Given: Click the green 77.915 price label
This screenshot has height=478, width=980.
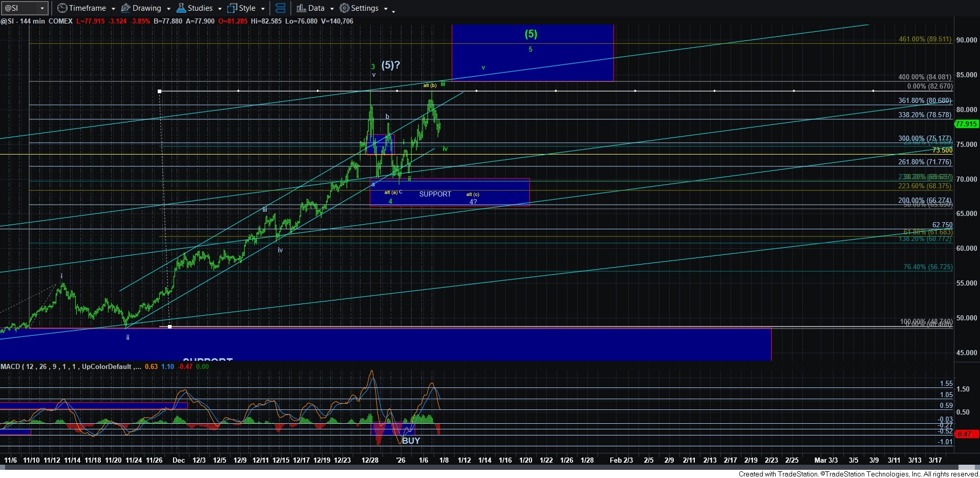Looking at the screenshot, I should click(x=966, y=124).
